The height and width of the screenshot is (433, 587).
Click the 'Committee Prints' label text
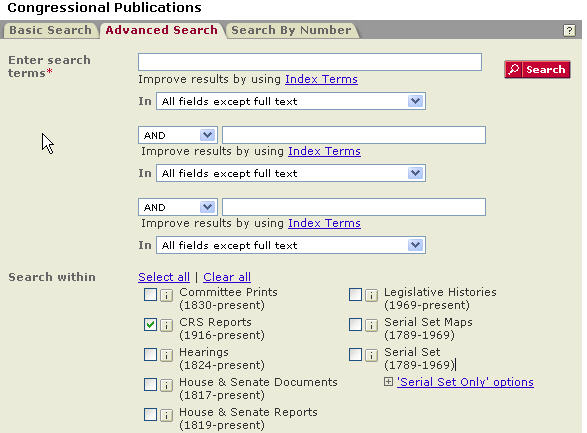point(228,292)
